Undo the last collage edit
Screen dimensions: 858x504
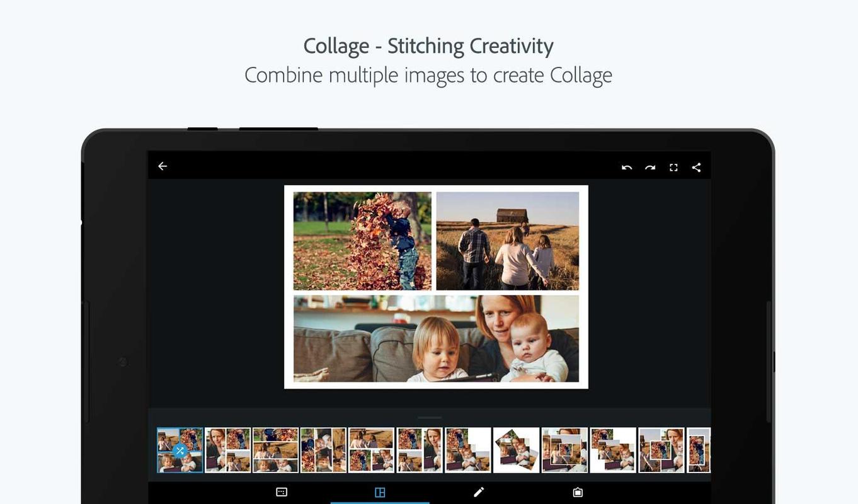coord(627,167)
